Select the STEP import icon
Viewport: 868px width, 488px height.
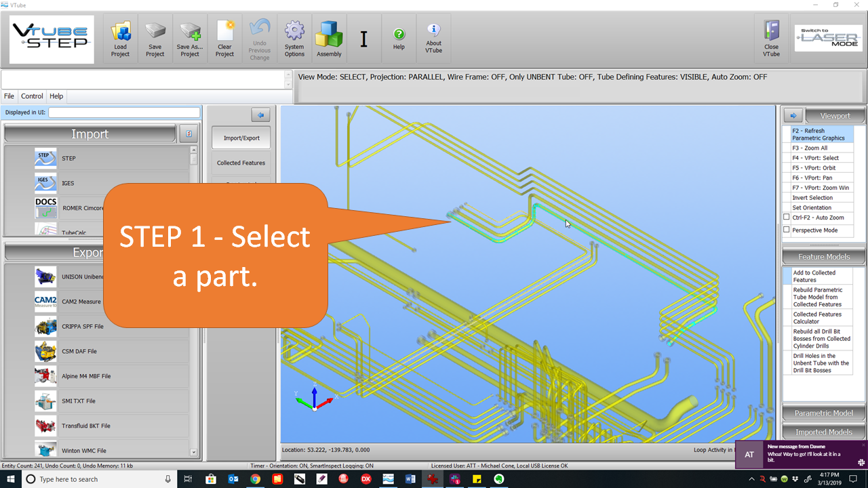[45, 158]
